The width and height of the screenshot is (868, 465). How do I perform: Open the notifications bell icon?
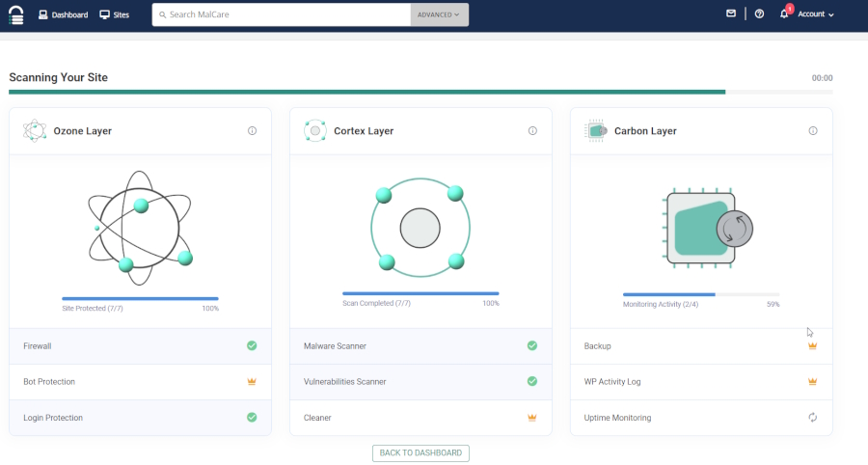click(785, 14)
